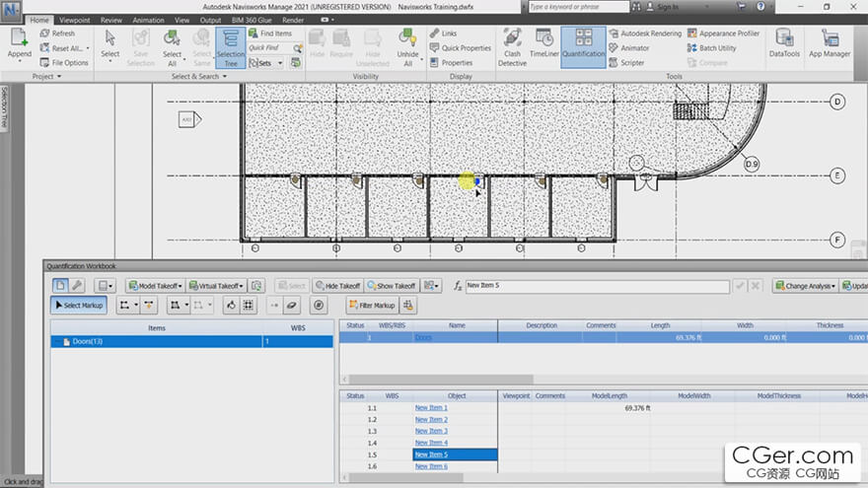The height and width of the screenshot is (488, 868).
Task: Click the Append file icon
Action: click(x=20, y=37)
